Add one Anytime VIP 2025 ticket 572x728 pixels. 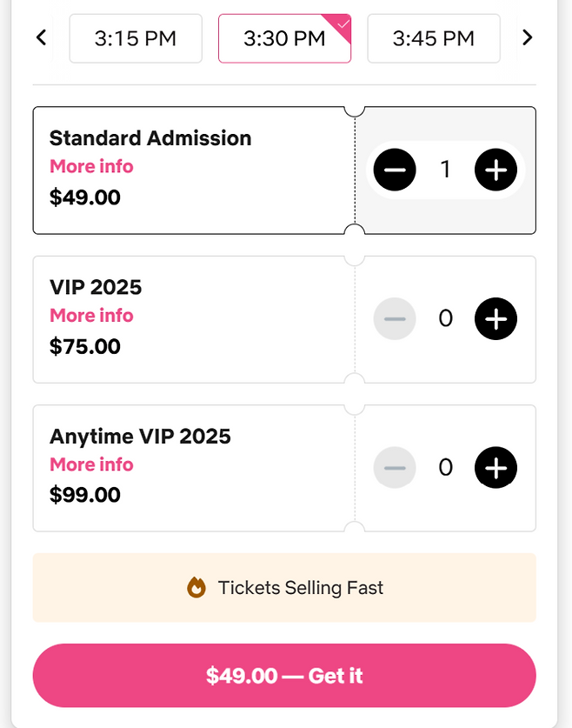click(x=496, y=468)
